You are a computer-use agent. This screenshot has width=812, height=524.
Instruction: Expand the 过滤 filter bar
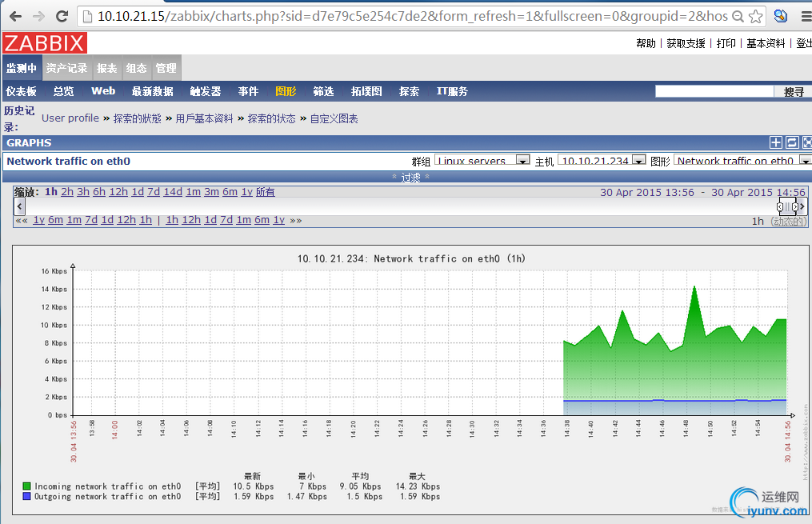pos(410,177)
